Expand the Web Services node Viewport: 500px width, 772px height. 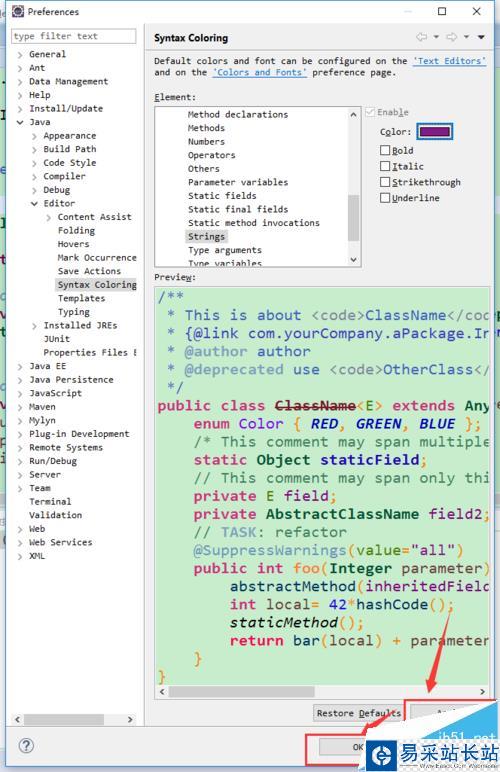[20, 543]
